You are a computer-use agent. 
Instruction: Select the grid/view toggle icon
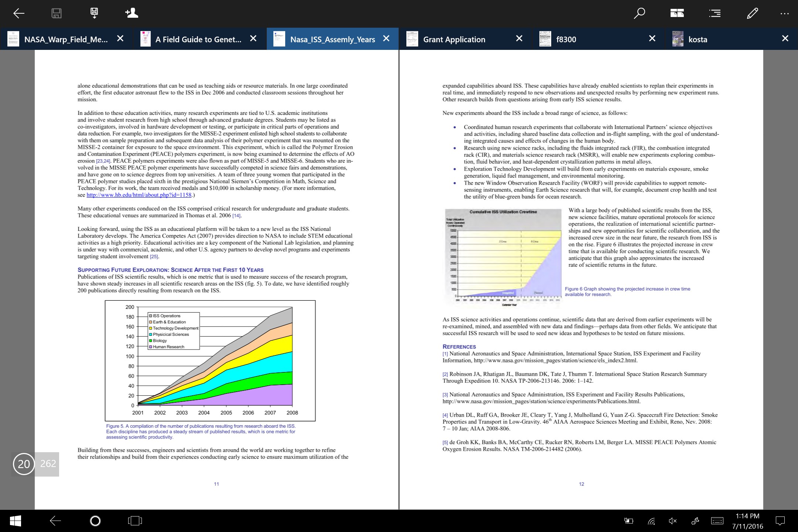click(678, 13)
